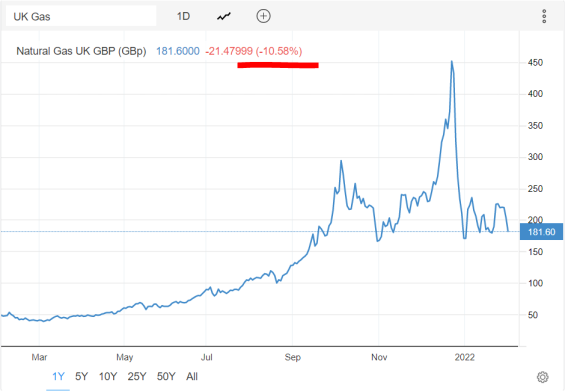580x391 pixels.
Task: Click the 300 y-axis label
Action: click(535, 157)
